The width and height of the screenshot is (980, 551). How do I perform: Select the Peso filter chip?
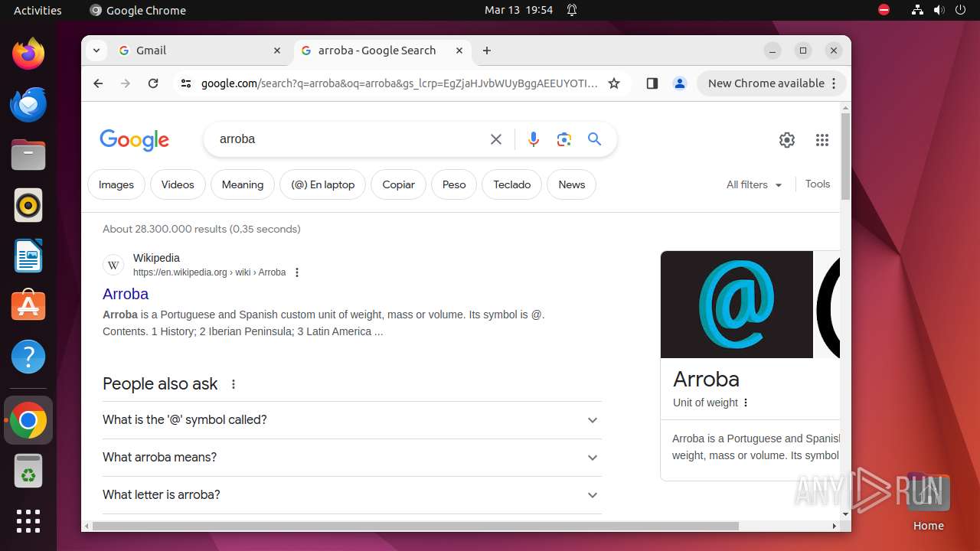(454, 184)
